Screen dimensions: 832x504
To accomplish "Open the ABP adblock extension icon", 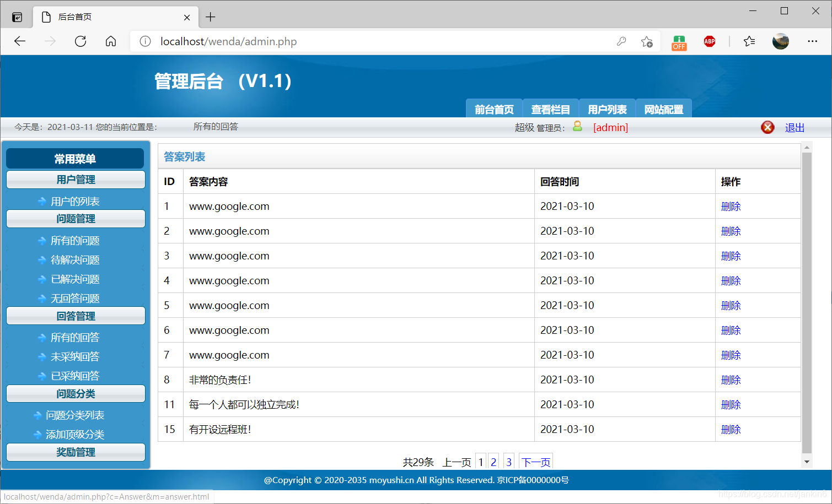I will click(x=710, y=41).
